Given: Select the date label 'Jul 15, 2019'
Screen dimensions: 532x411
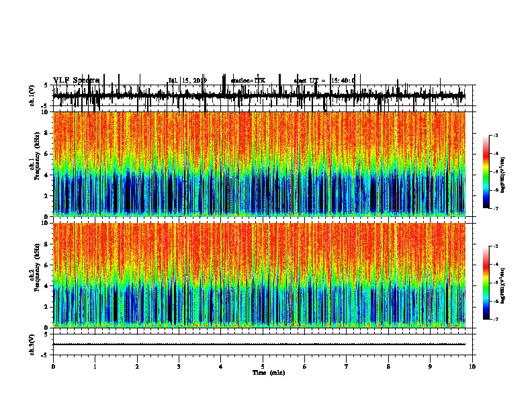Looking at the screenshot, I should coord(187,81).
